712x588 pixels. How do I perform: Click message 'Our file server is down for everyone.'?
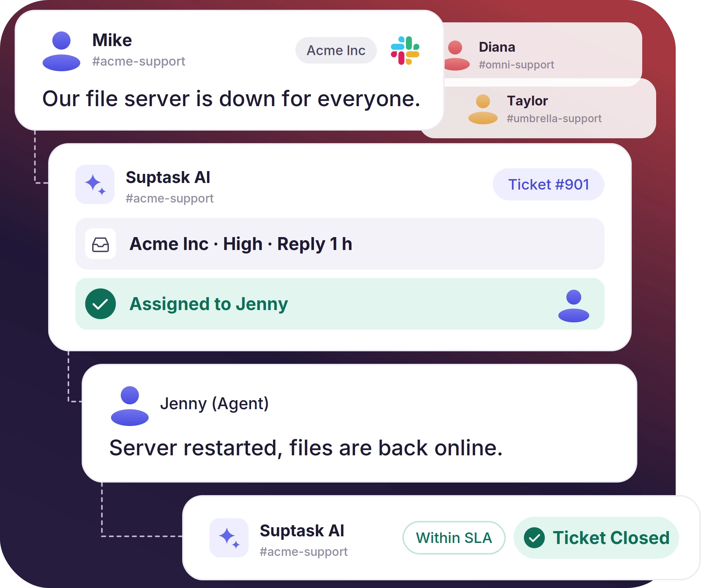[x=231, y=99]
